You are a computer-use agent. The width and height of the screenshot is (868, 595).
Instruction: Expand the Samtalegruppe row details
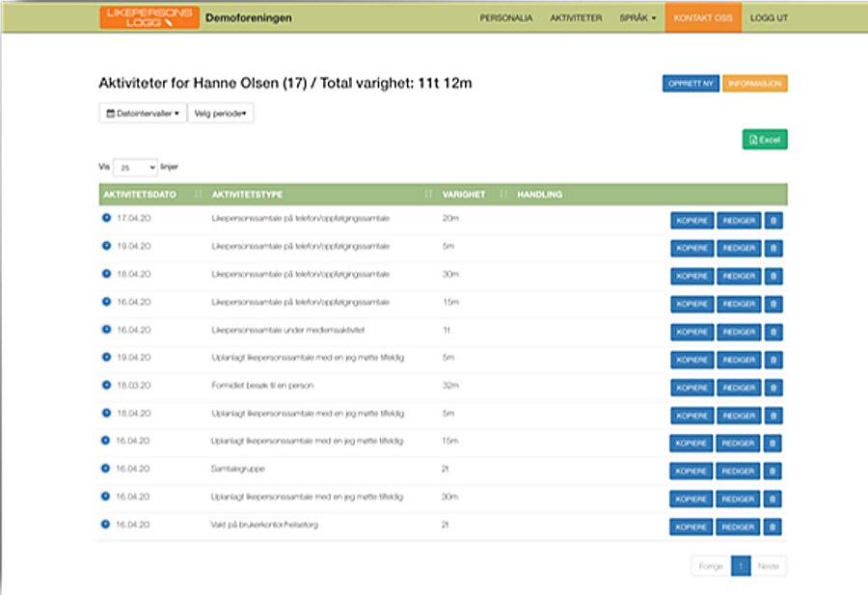tap(105, 469)
